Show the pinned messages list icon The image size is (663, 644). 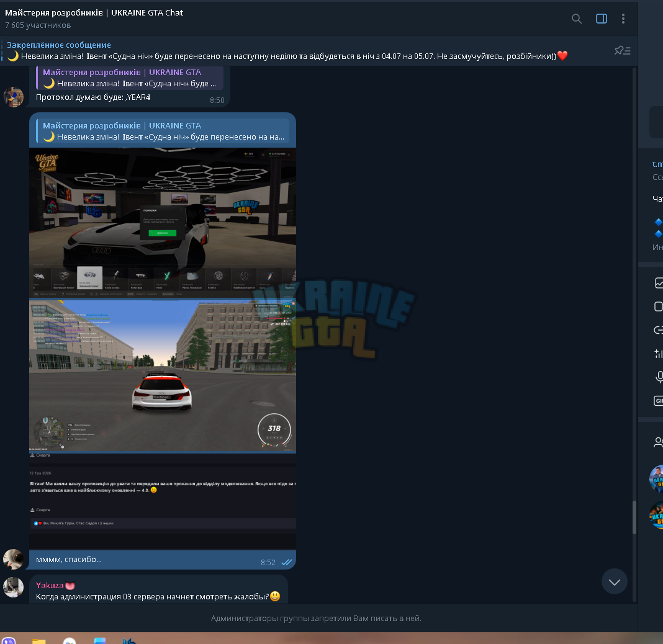pos(623,51)
